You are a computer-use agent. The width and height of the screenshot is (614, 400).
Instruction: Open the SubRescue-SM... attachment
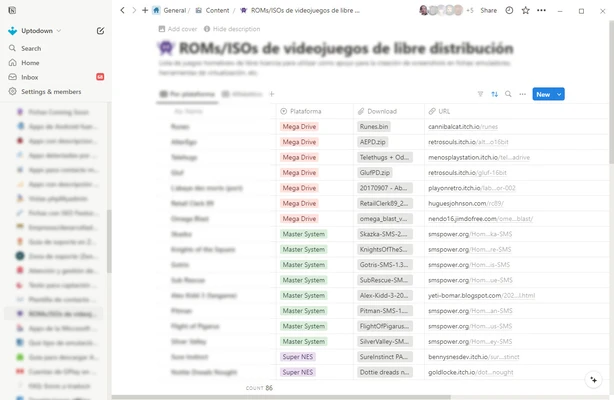(x=384, y=280)
